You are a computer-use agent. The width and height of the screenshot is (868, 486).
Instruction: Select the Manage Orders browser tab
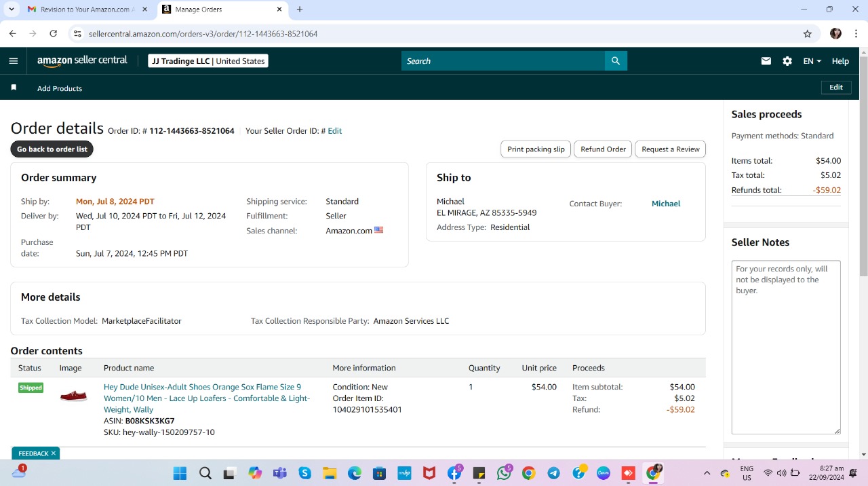tap(224, 10)
